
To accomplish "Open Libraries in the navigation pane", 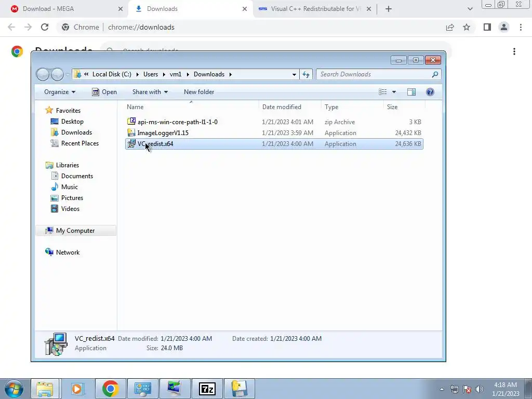I will 67,165.
